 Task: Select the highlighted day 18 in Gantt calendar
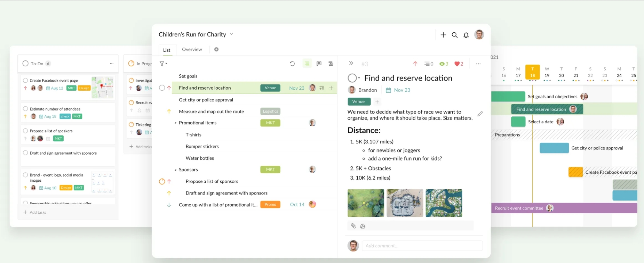pyautogui.click(x=532, y=72)
